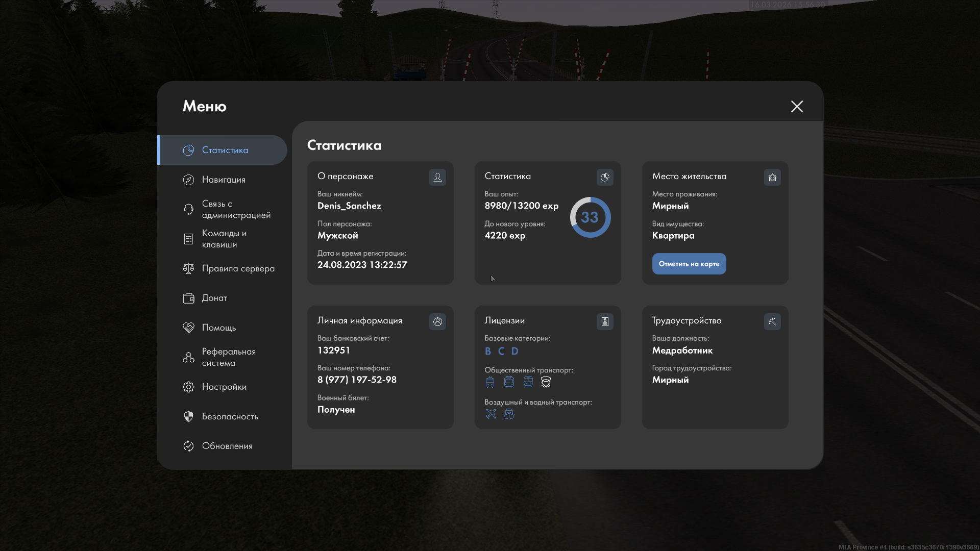Click the person icon in О персонаже card

tap(437, 177)
